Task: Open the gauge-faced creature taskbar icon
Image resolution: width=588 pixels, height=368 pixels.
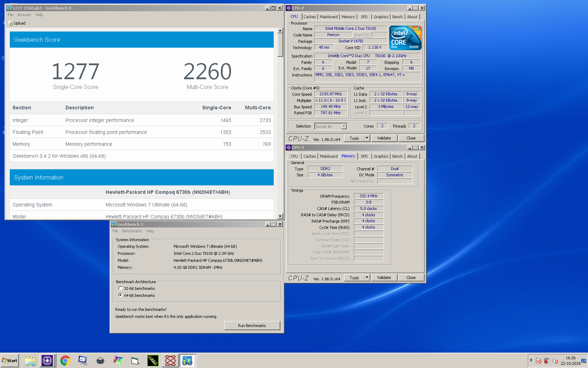Action: [x=100, y=360]
